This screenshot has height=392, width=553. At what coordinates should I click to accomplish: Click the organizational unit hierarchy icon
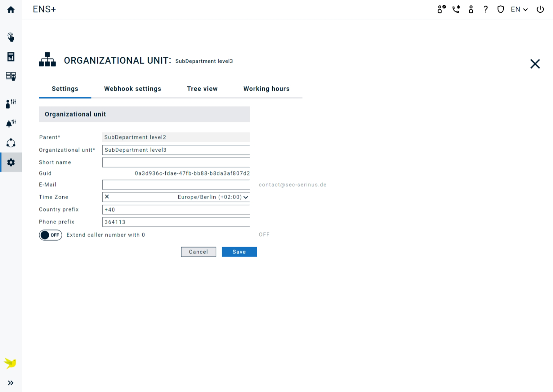(x=47, y=60)
